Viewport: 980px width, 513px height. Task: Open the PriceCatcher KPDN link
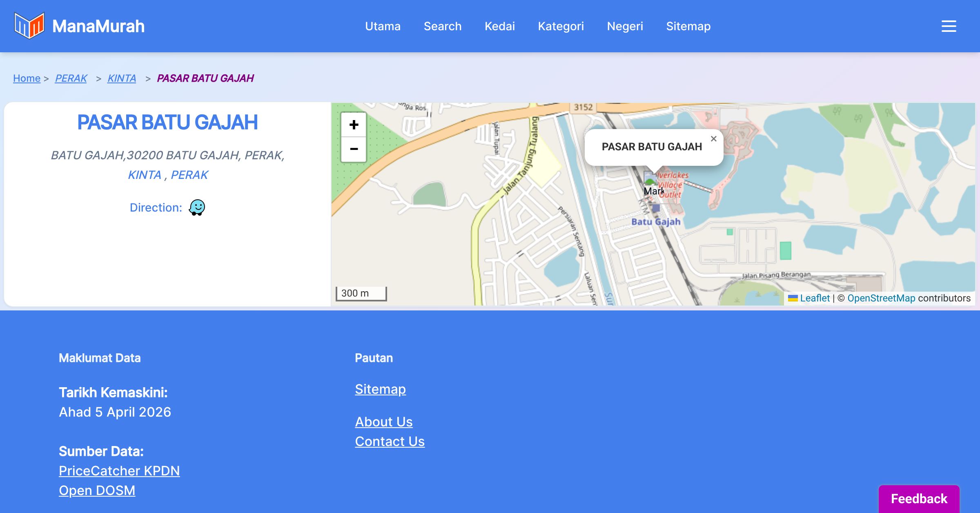coord(119,471)
